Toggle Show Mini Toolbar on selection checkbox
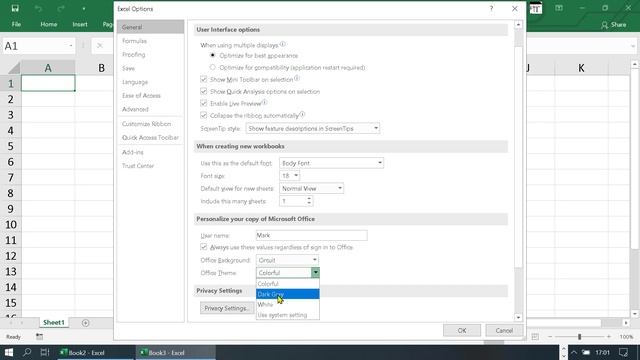Screen dimensions: 640x360 point(204,79)
